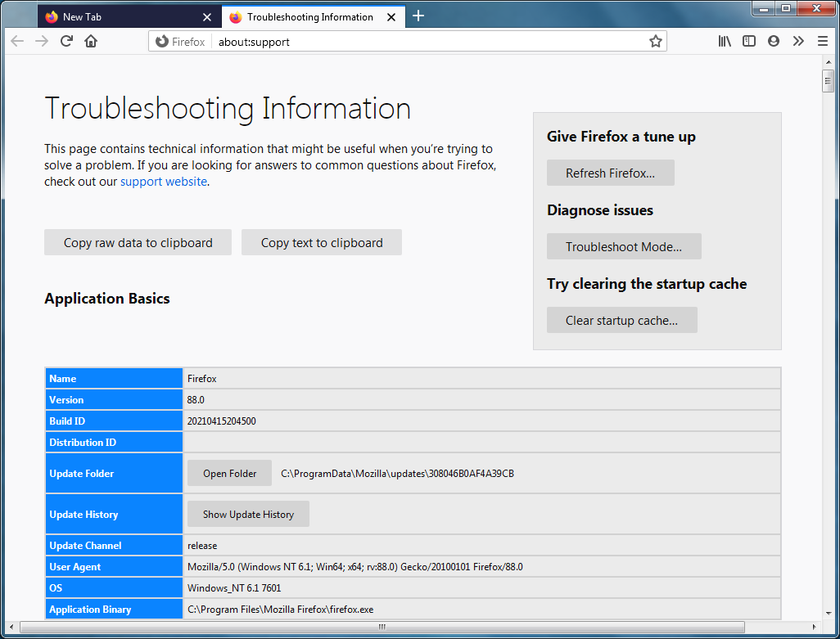Clear the startup cache

click(x=621, y=320)
